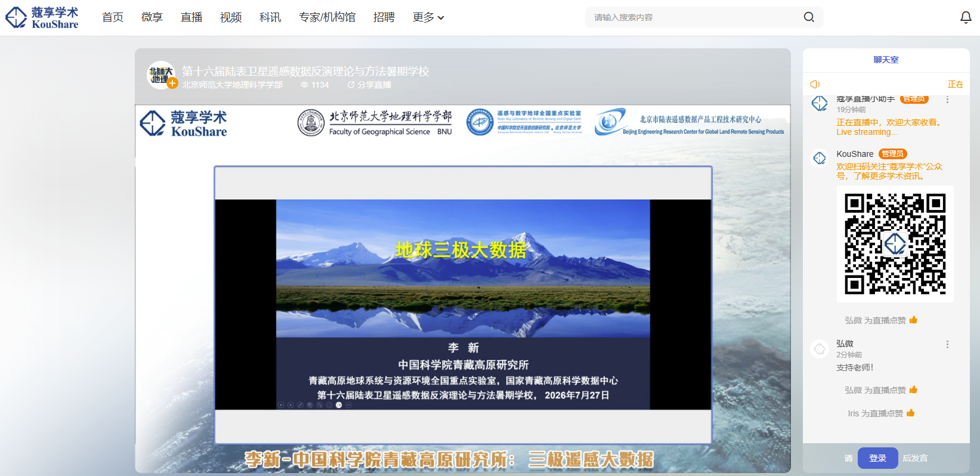This screenshot has height=476, width=980.
Task: Expand the 更多 dropdown menu
Action: click(428, 17)
